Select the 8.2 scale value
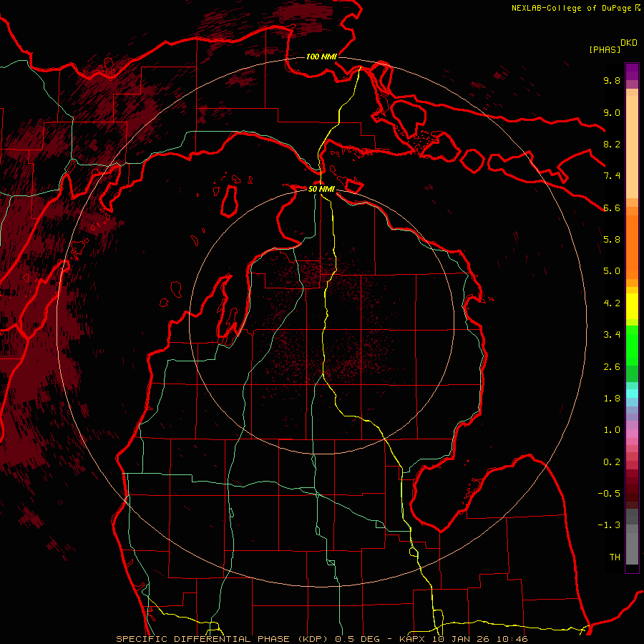 tap(612, 144)
